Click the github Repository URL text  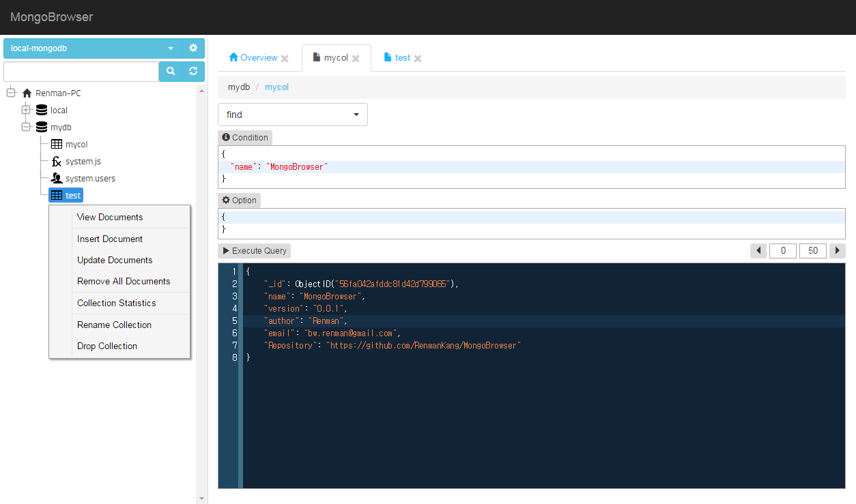coord(423,346)
